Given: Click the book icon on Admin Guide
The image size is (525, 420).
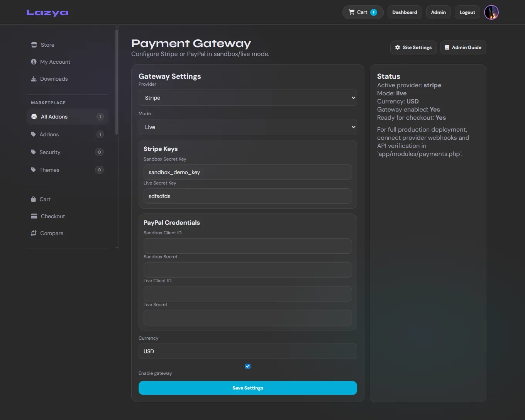Looking at the screenshot, I should point(447,47).
